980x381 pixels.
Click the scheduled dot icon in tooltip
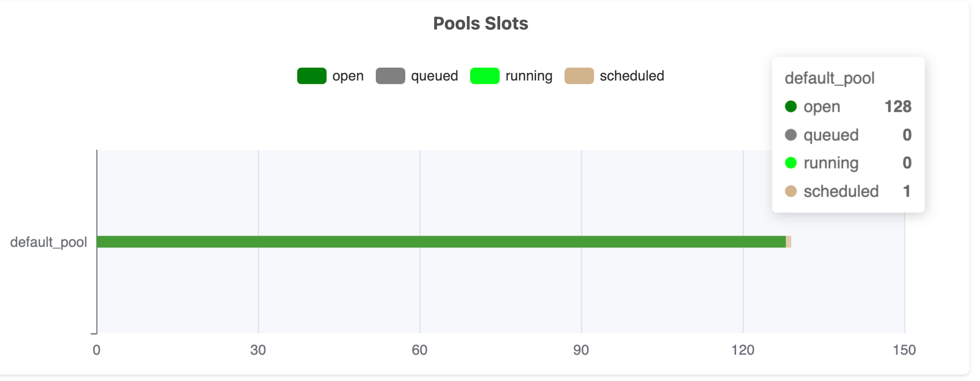791,191
